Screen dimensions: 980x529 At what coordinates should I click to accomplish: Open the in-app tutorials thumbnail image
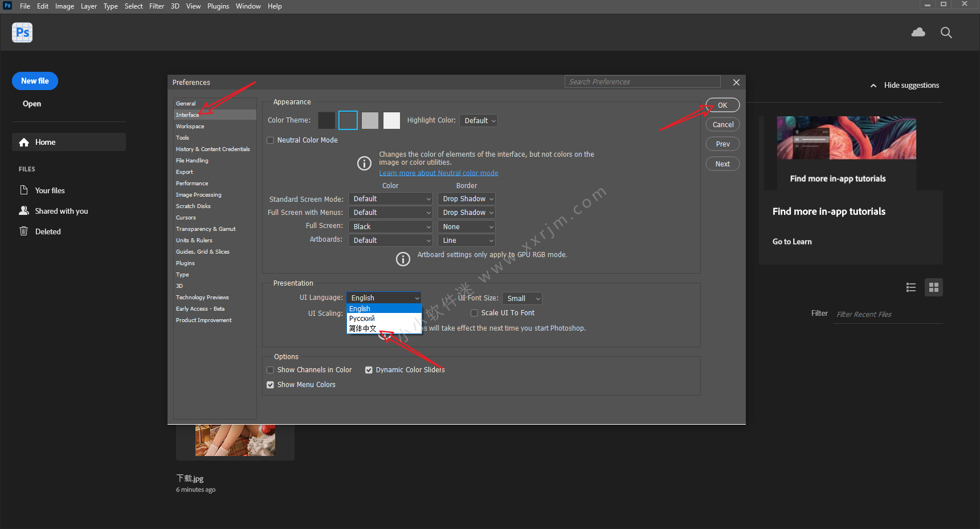tap(847, 138)
